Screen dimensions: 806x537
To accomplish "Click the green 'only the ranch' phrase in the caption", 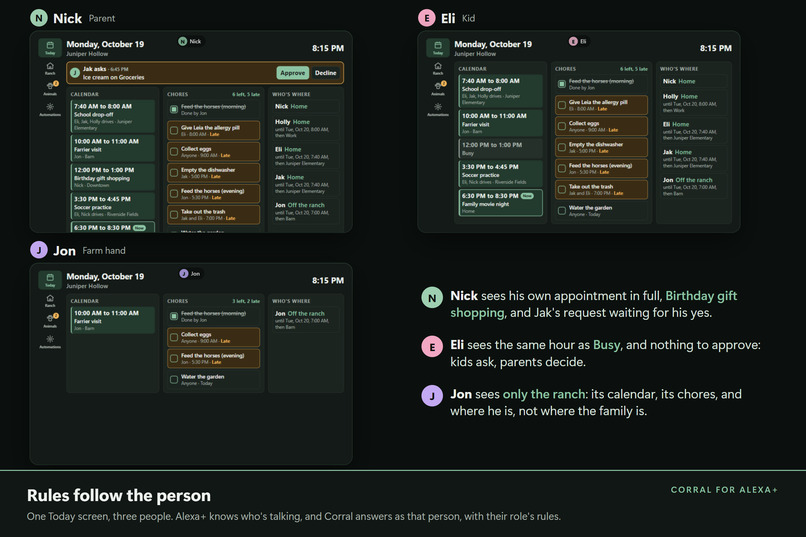I will tap(544, 394).
